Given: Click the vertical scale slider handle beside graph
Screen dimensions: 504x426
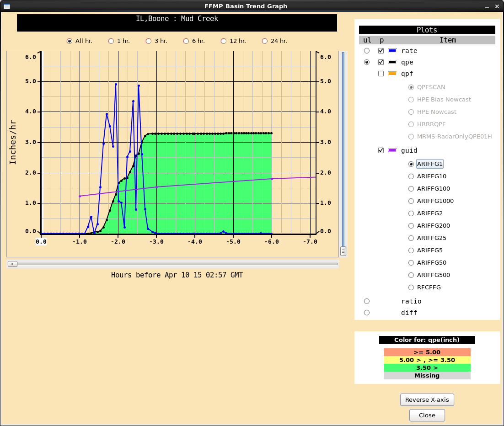Looking at the screenshot, I should point(343,251).
